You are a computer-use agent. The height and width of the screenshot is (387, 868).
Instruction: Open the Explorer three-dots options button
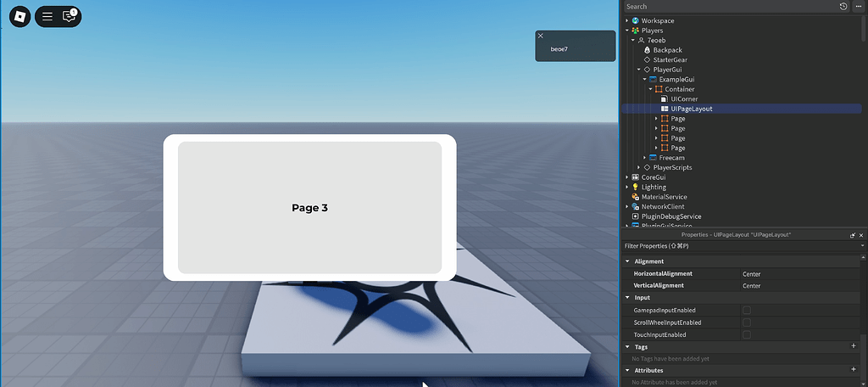tap(859, 7)
